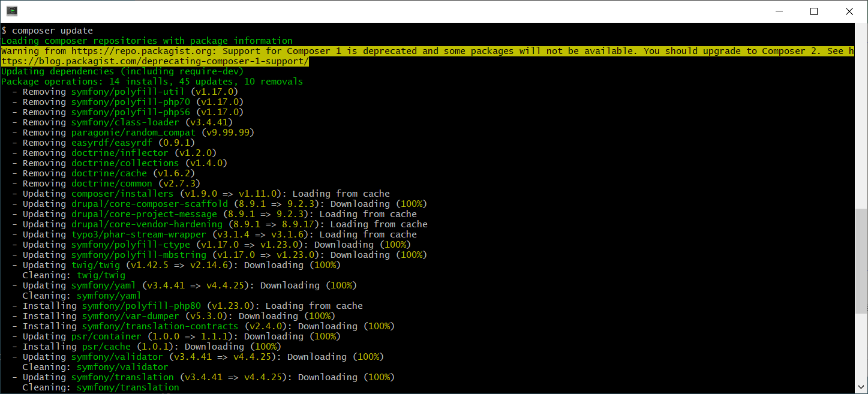
Task: Click the 'Updating symfony/yaml' line
Action: click(185, 285)
